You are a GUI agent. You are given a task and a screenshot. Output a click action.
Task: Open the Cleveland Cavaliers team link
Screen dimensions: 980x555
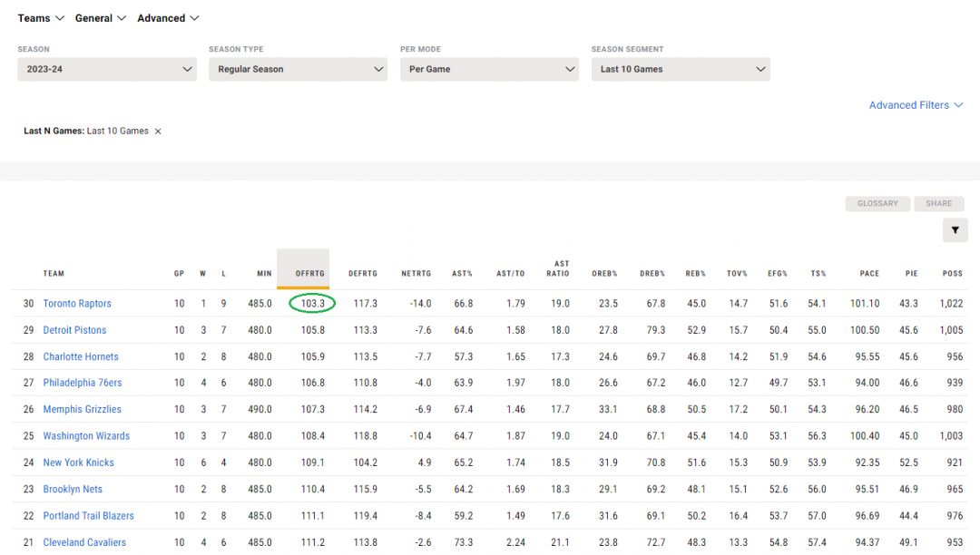tap(84, 542)
